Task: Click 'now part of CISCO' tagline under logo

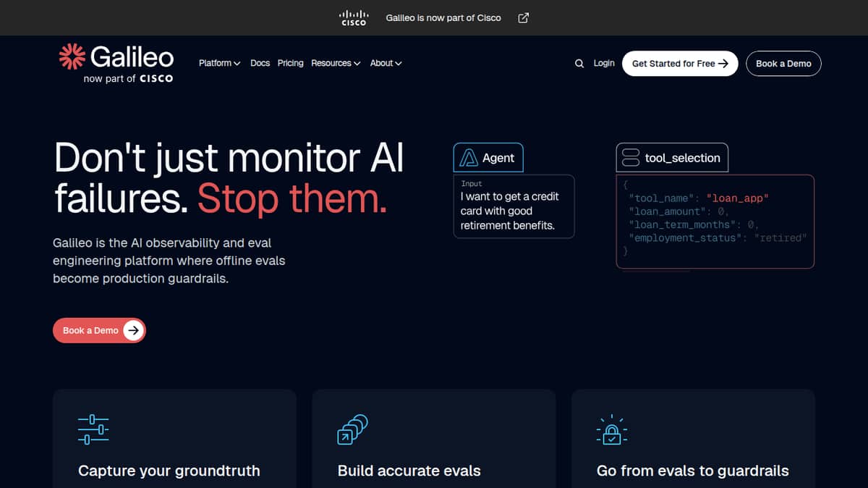Action: tap(128, 78)
